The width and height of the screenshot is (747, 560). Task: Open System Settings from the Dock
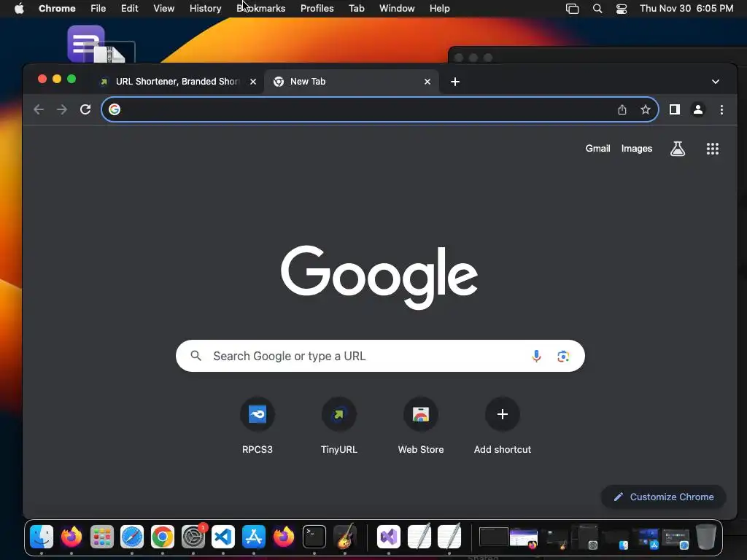click(193, 537)
